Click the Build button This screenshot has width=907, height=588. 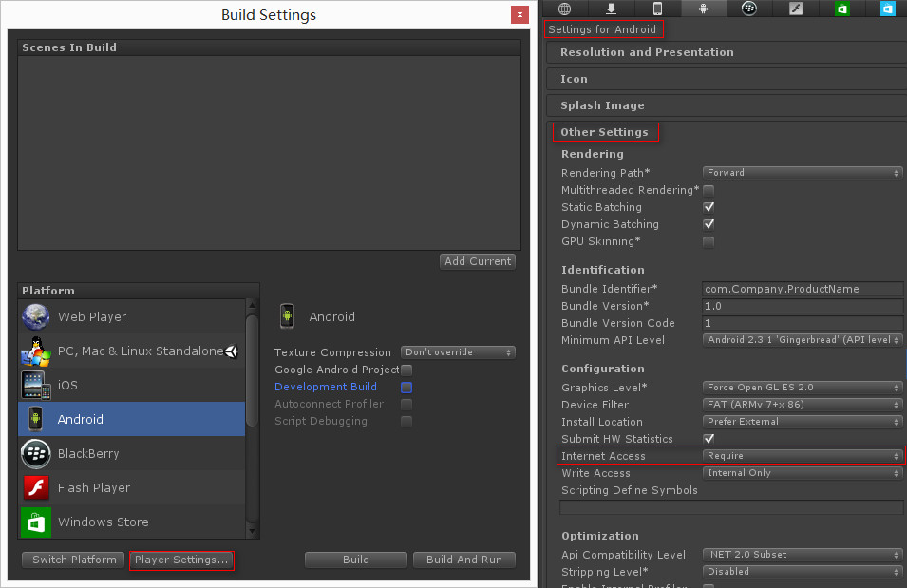(x=356, y=560)
